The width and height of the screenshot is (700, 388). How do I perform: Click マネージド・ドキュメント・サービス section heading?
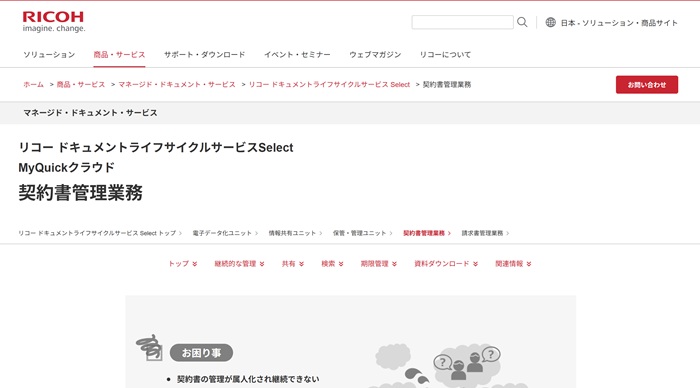point(90,113)
